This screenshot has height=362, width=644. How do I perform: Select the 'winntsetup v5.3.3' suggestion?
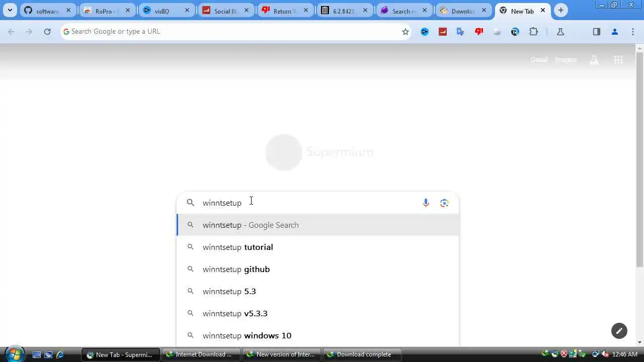(x=317, y=313)
